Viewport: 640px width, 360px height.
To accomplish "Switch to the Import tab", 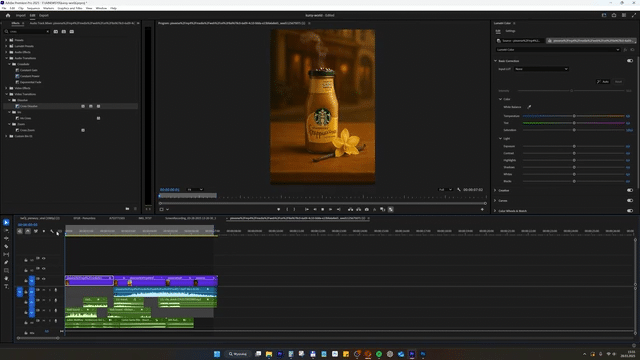I will pos(20,16).
